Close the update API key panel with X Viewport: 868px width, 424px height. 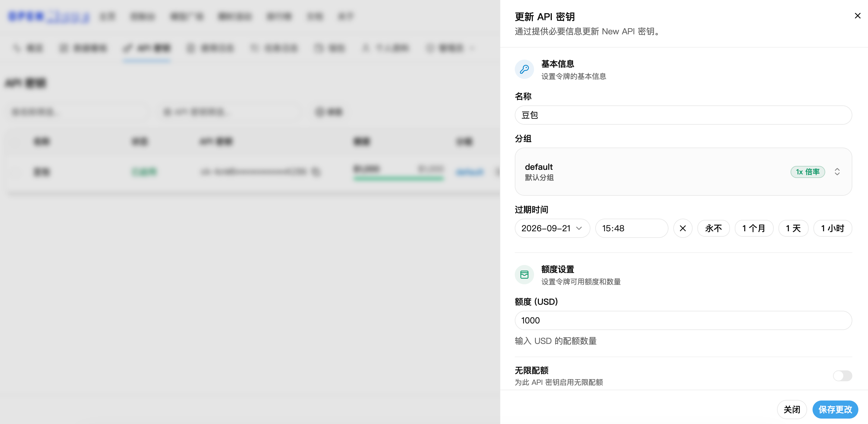857,16
